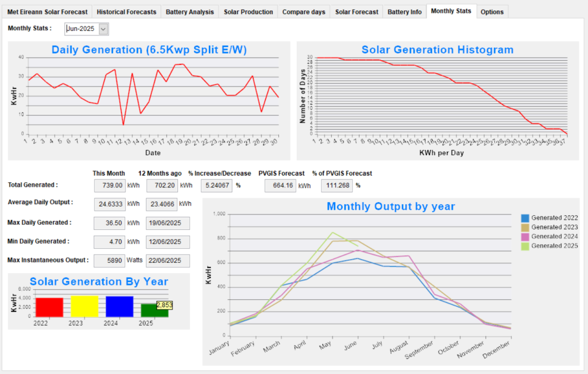The image size is (588, 374).
Task: Click the PVGIS Forecast column header
Action: (282, 173)
